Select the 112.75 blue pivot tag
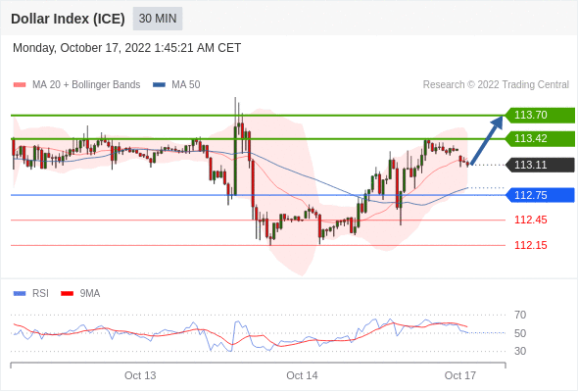The image size is (578, 392). point(540,195)
